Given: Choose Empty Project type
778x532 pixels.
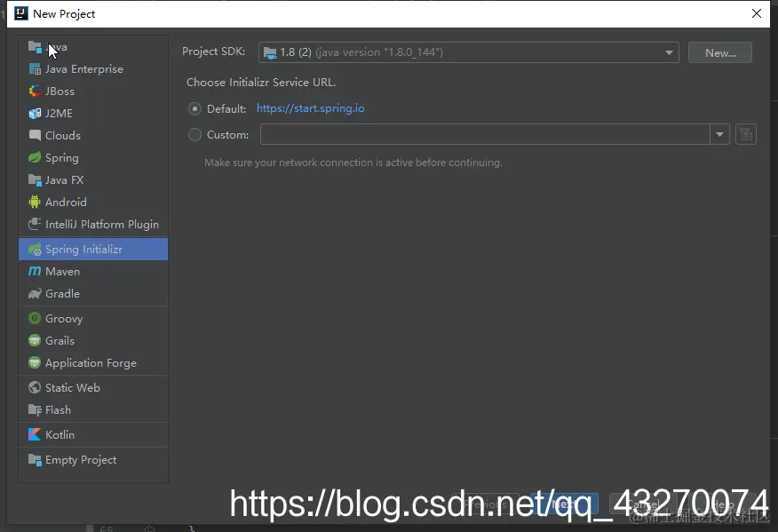Looking at the screenshot, I should (93, 460).
